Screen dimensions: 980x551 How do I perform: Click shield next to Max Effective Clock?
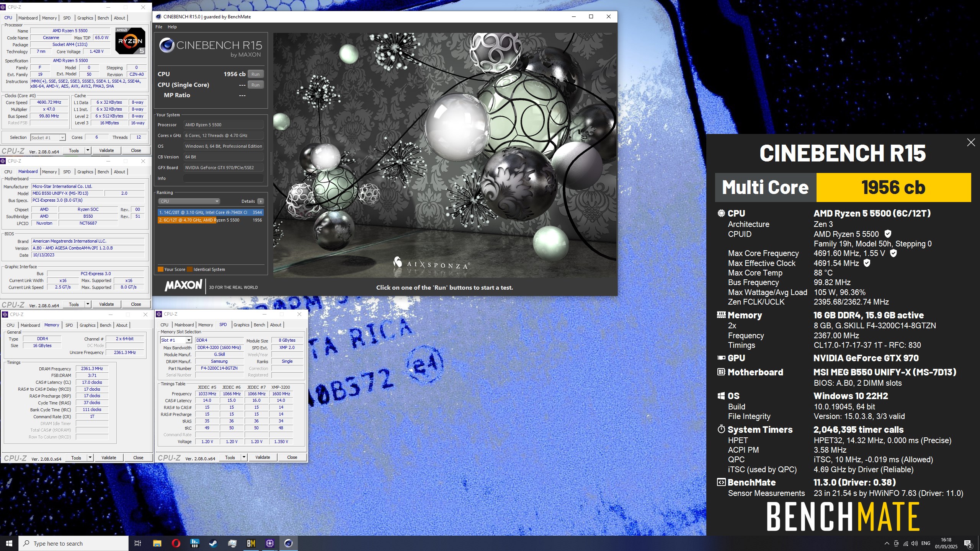(x=867, y=263)
